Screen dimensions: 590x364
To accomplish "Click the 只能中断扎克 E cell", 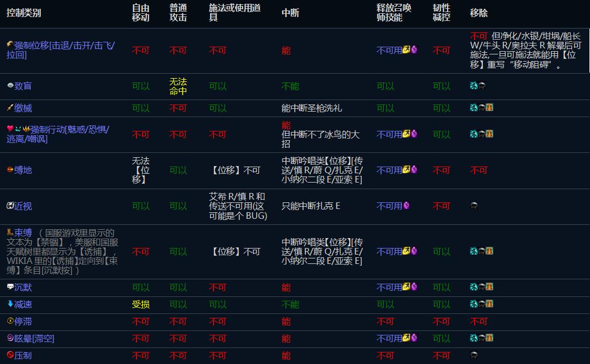I will pyautogui.click(x=311, y=206).
